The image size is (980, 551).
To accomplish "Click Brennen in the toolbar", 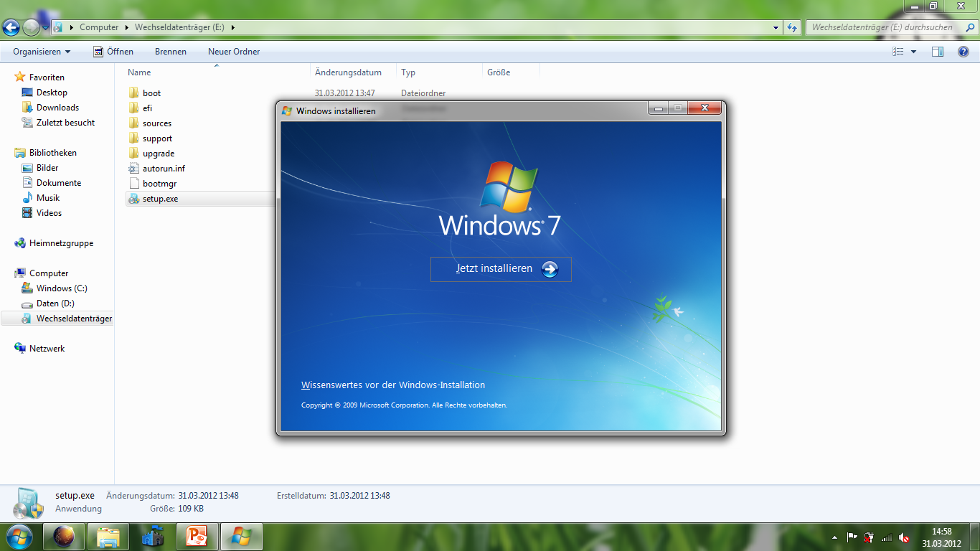I will (x=171, y=52).
